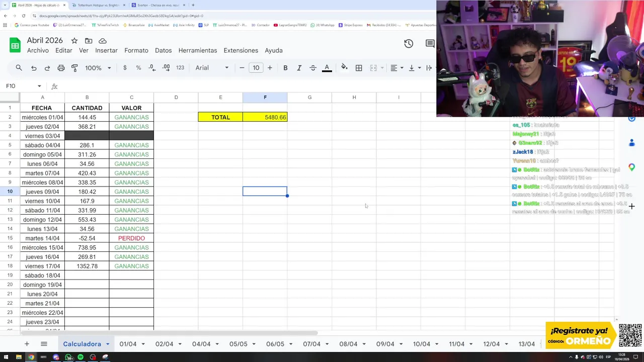Select the paint format tool
This screenshot has height=362, width=644.
click(74, 68)
